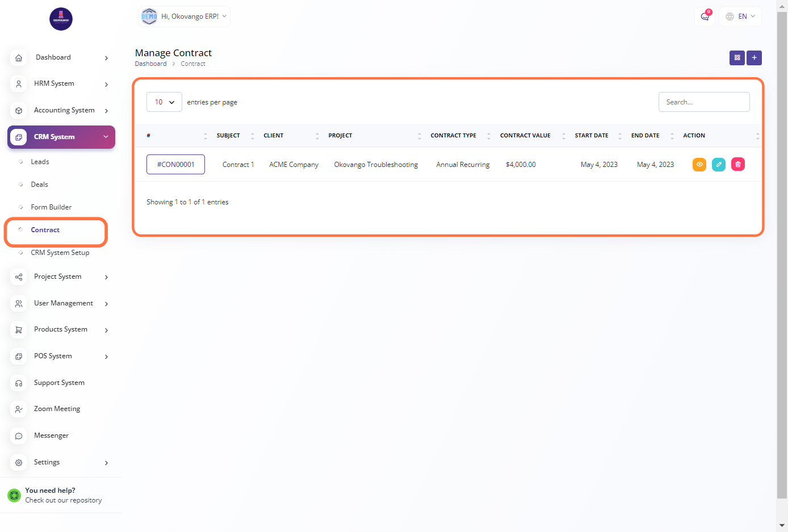Screen dimensions: 788x532
Task: Click the Dashboard breadcrumb link
Action: tap(150, 64)
